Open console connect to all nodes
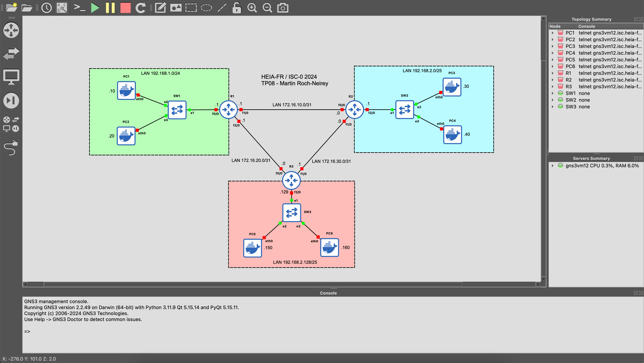This screenshot has height=363, width=644. tap(80, 7)
